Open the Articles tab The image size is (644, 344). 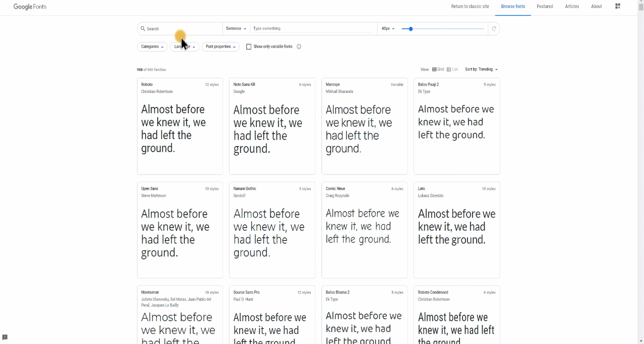[572, 7]
